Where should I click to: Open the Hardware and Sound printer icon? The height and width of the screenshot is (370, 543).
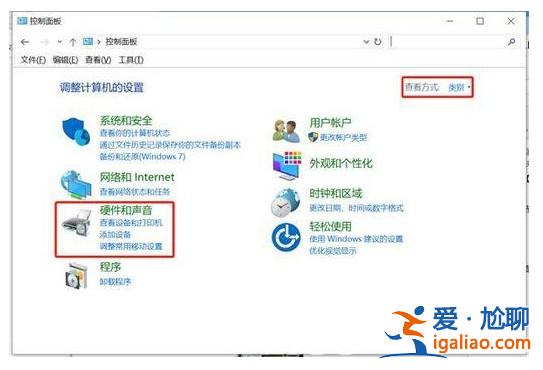tap(77, 223)
